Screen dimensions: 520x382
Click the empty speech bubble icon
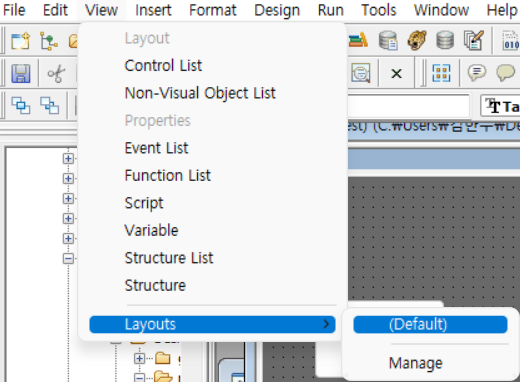[x=506, y=73]
